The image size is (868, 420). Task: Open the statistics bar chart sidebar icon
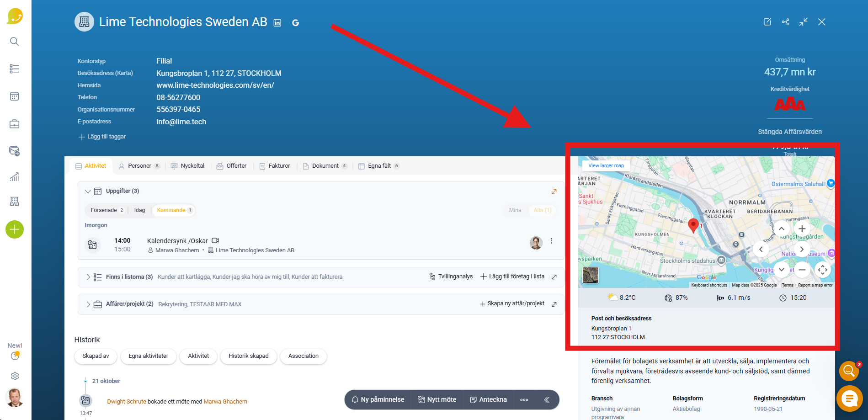coord(15,177)
